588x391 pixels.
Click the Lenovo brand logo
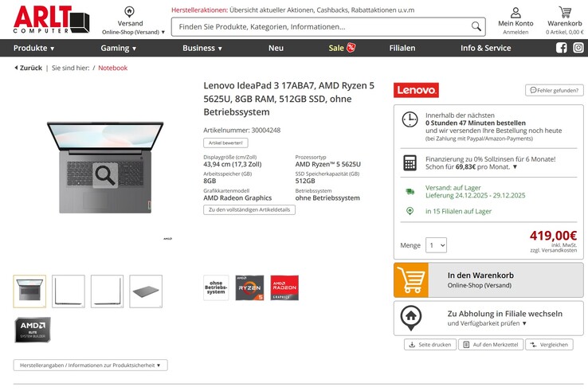[x=416, y=90]
